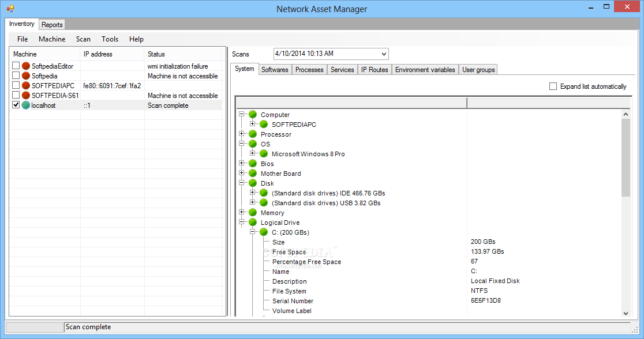The width and height of the screenshot is (644, 339).
Task: Sort by the Status column header
Action: (x=183, y=54)
